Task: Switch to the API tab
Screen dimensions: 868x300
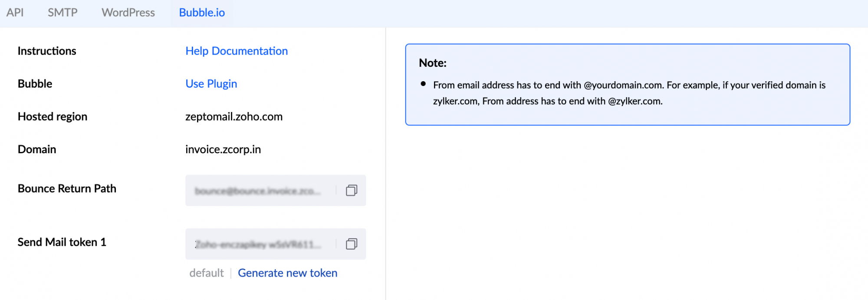Action: pos(15,13)
